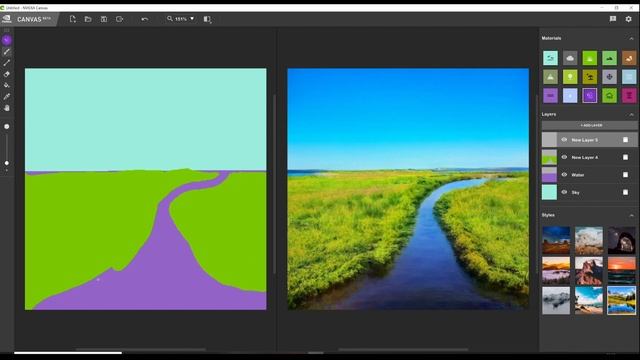This screenshot has height=360, width=640.
Task: Click the Add Layer button
Action: (589, 125)
